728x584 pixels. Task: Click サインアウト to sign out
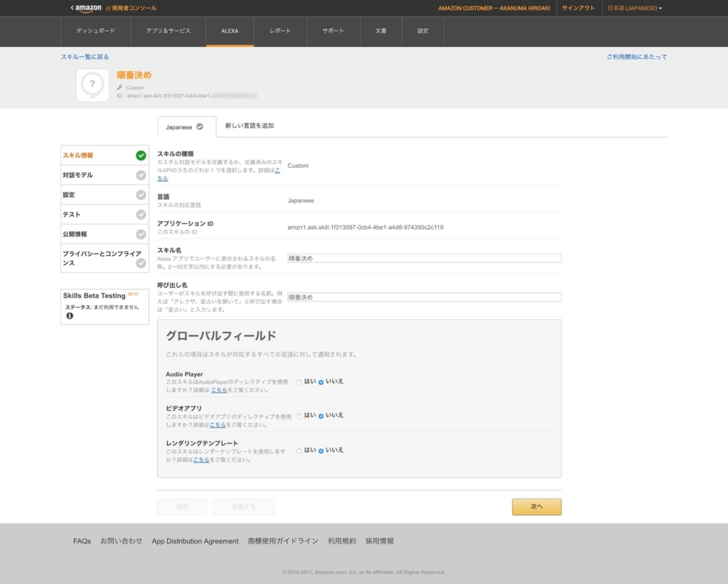tap(578, 9)
